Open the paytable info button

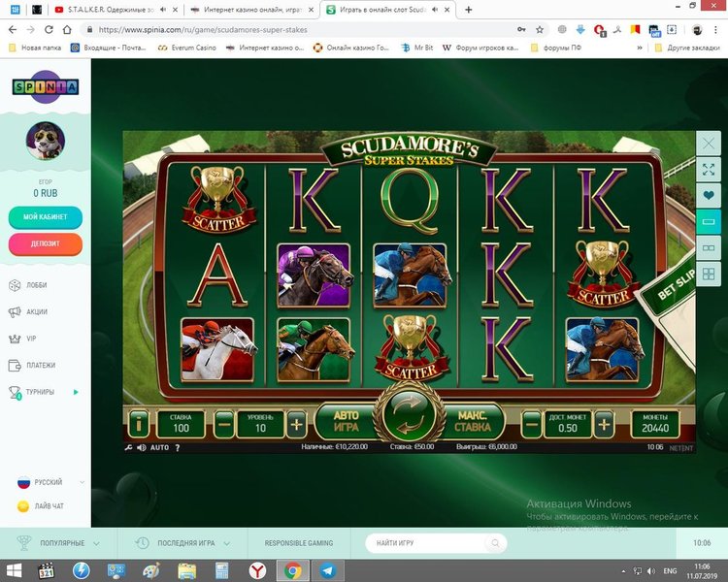click(x=137, y=423)
